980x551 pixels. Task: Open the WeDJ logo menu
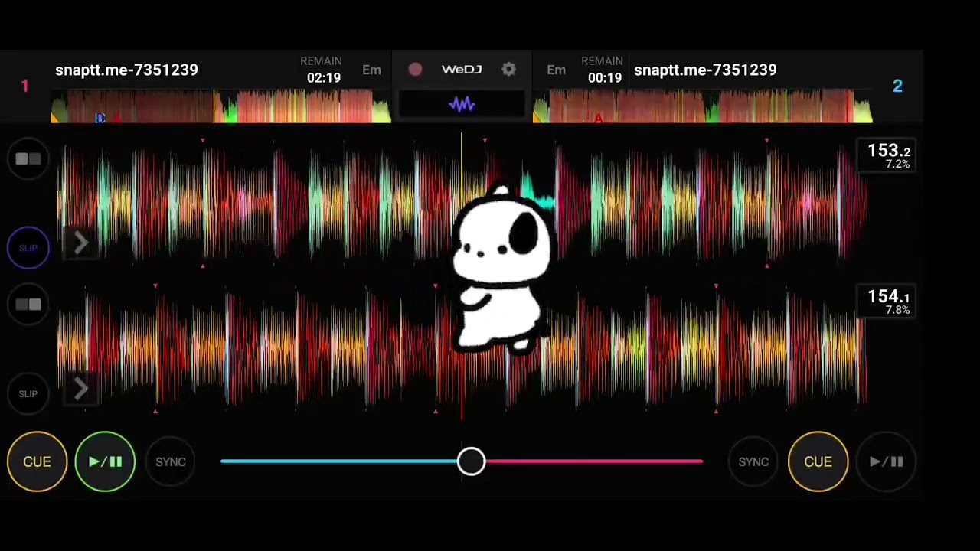click(x=462, y=70)
